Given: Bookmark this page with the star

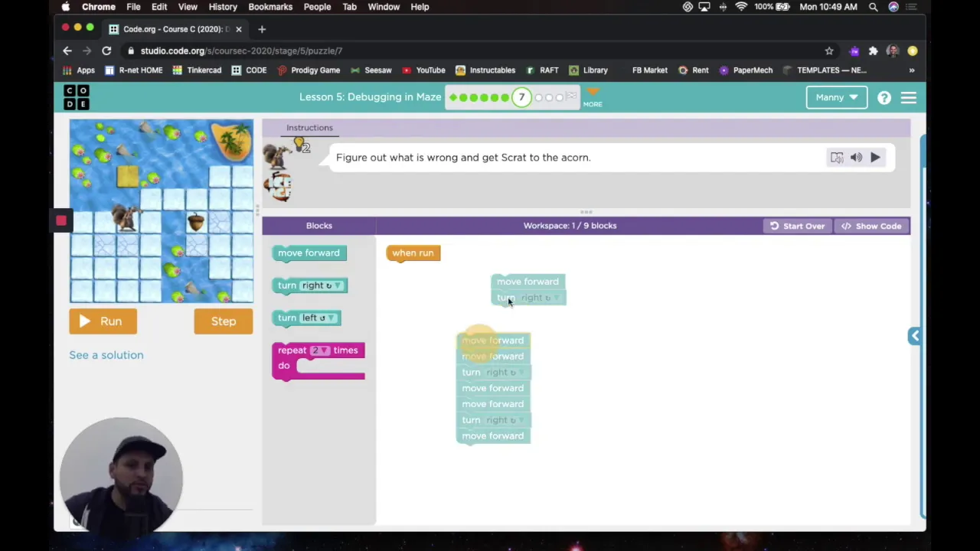Looking at the screenshot, I should click(x=829, y=51).
